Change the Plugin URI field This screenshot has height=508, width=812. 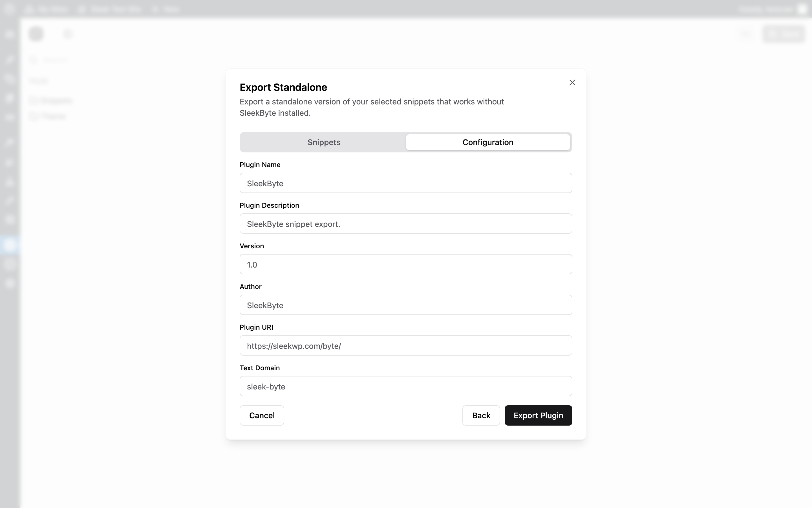pyautogui.click(x=406, y=346)
